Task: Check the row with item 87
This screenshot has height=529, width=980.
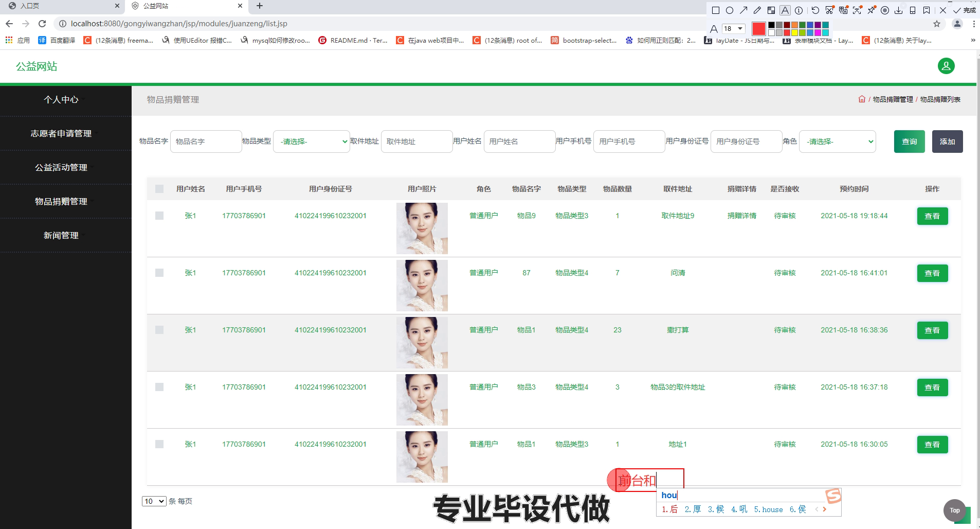Action: tap(159, 273)
